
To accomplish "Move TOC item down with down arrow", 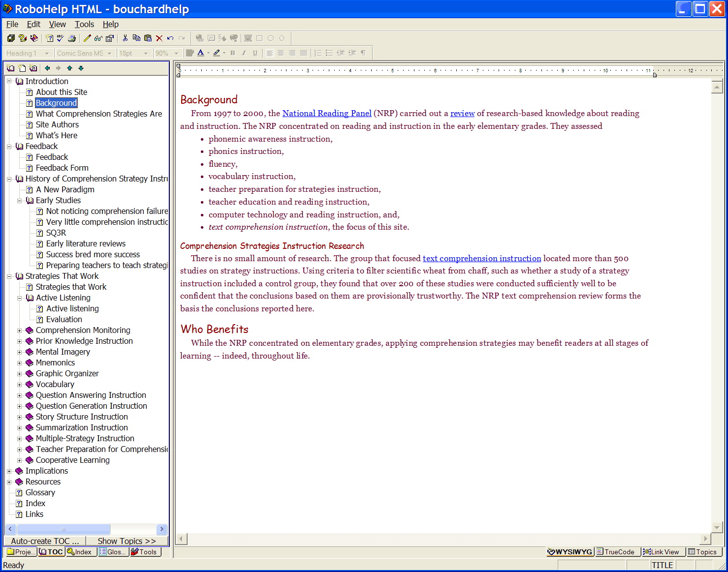I will point(81,68).
